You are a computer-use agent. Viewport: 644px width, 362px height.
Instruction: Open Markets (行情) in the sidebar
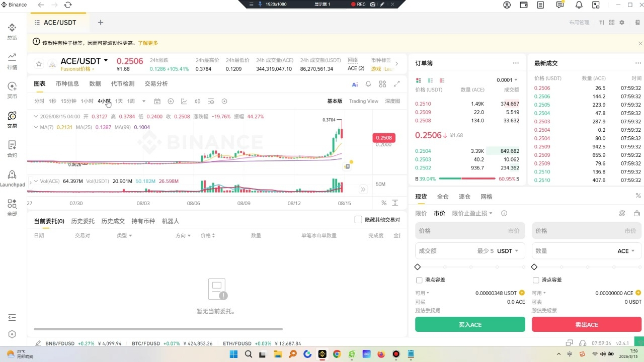[x=12, y=61]
